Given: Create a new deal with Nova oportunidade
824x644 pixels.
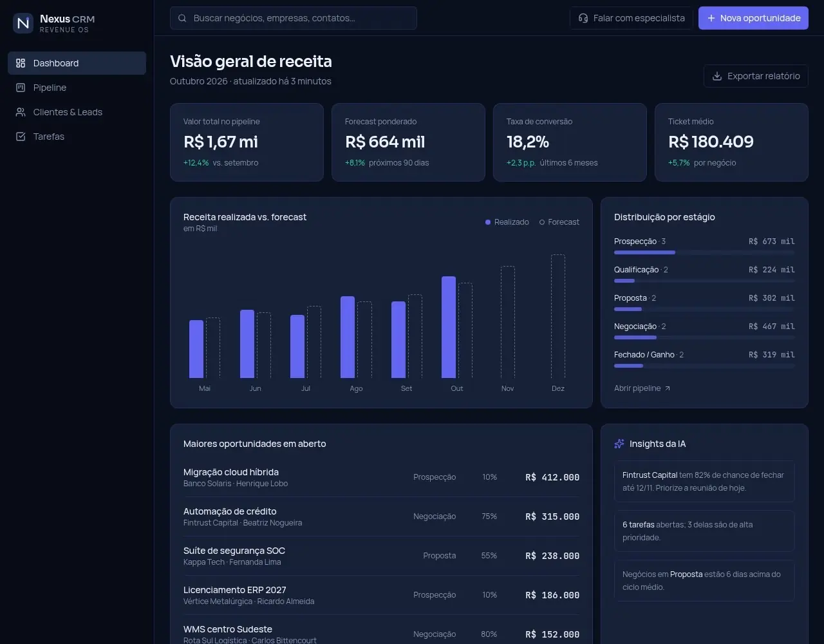Looking at the screenshot, I should [753, 18].
